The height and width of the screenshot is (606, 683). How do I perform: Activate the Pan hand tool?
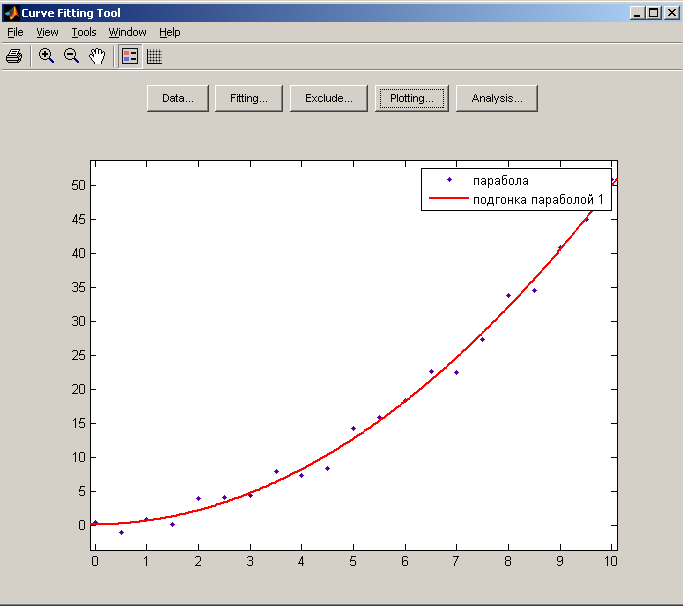coord(97,56)
